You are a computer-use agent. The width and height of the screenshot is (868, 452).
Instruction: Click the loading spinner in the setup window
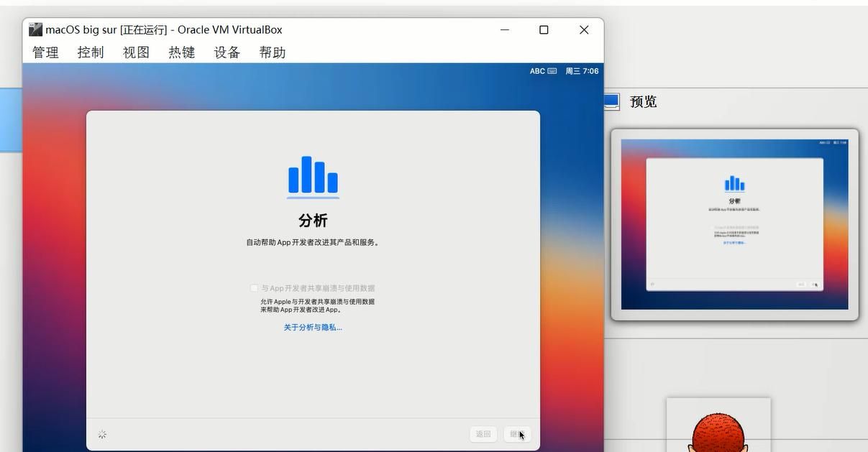coord(102,434)
